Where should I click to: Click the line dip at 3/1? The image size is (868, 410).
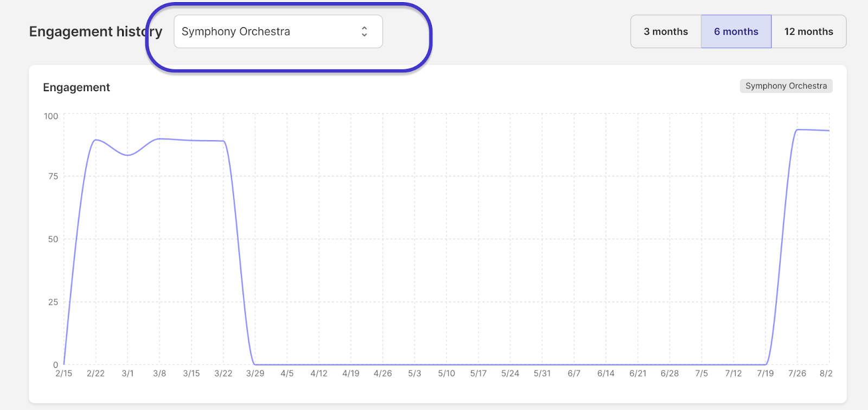tap(127, 155)
